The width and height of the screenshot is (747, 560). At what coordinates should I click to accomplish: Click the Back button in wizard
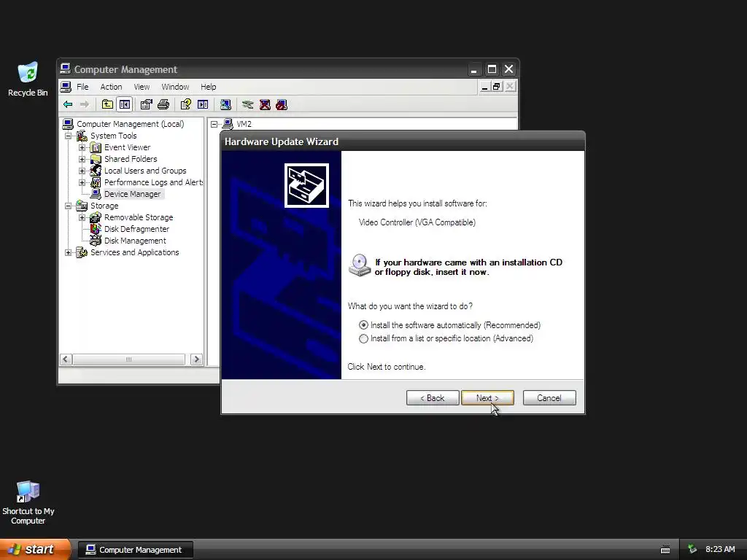pyautogui.click(x=433, y=398)
